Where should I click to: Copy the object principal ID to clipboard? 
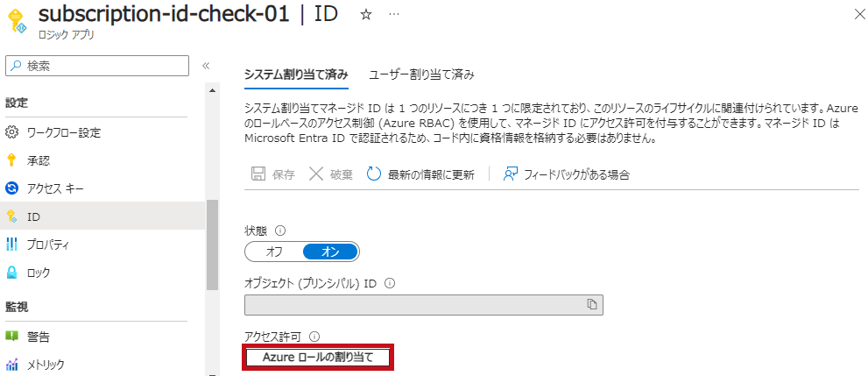point(592,304)
